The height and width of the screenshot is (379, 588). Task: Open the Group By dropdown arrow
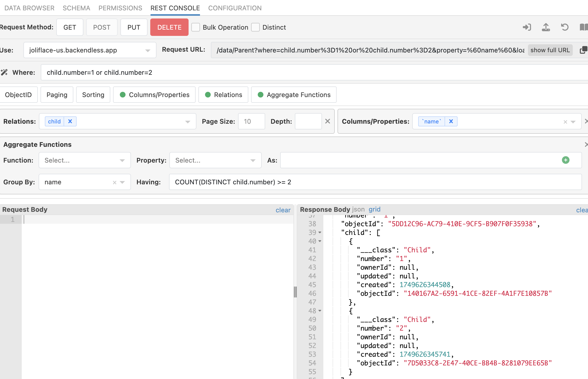point(122,182)
